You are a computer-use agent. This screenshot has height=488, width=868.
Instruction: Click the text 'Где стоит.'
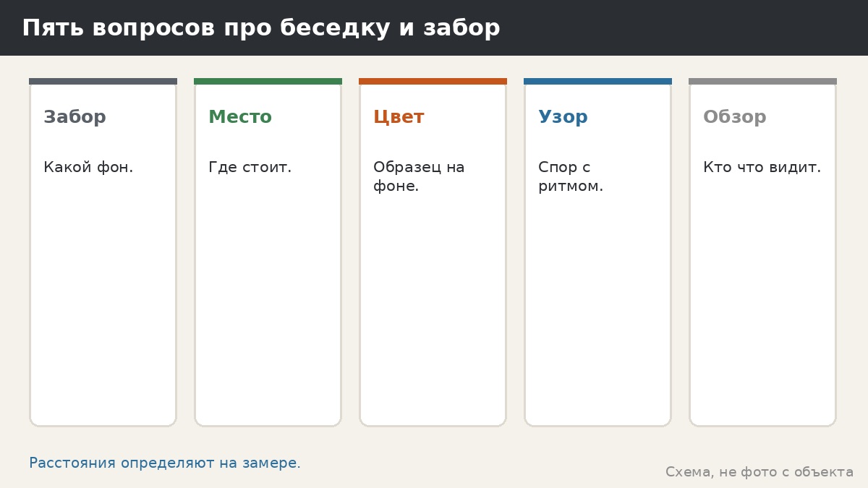[250, 167]
